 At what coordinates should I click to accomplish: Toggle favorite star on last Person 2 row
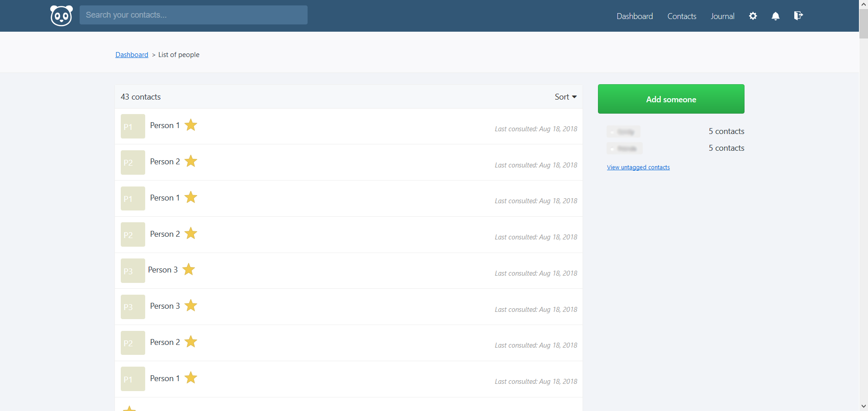[191, 342]
